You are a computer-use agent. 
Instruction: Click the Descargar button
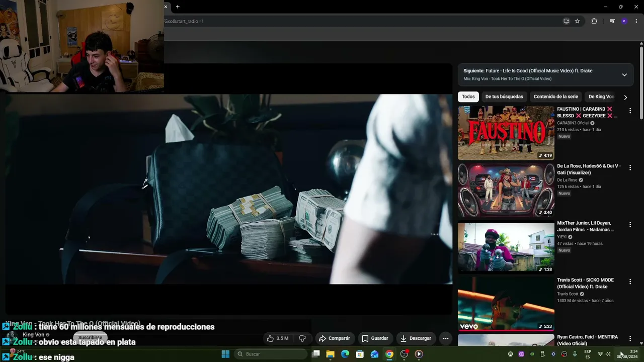tap(416, 338)
